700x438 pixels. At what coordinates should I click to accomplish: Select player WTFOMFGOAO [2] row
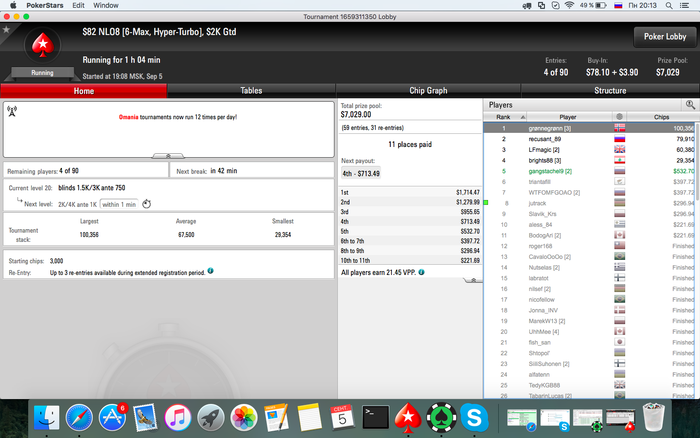tap(589, 192)
